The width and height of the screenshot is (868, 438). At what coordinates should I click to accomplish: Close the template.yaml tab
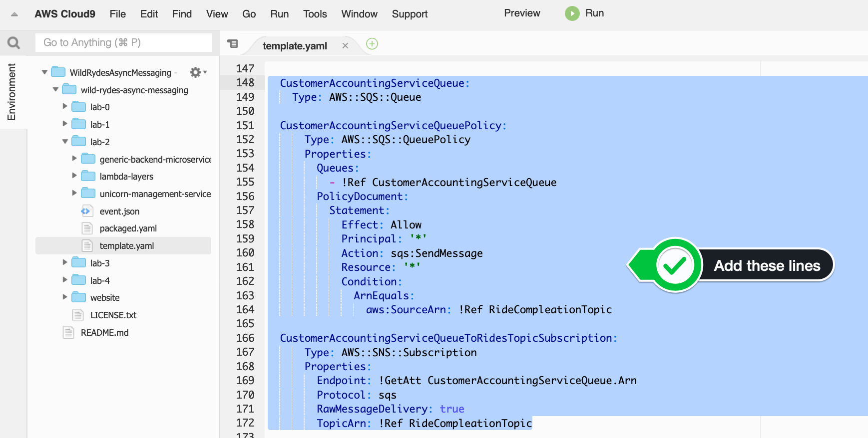(x=345, y=45)
